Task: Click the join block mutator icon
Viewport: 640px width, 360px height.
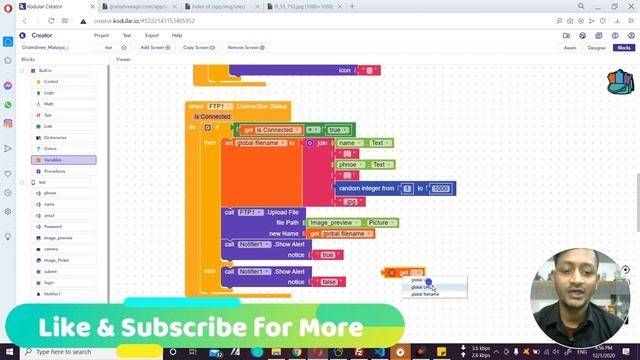Action: tap(310, 143)
